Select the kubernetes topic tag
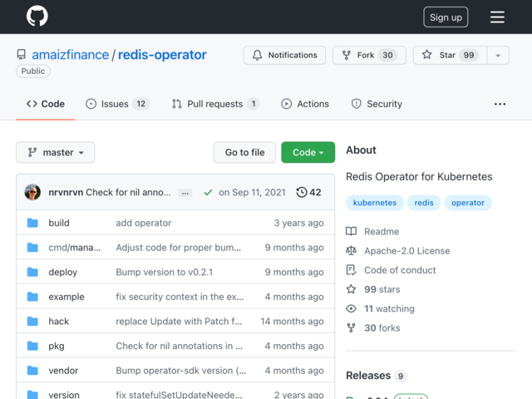532x399 pixels. [x=375, y=203]
